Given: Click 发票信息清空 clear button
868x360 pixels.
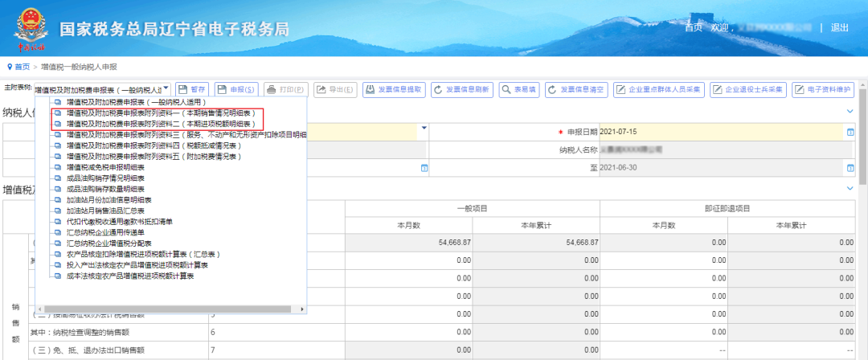Looking at the screenshot, I should click(x=577, y=90).
